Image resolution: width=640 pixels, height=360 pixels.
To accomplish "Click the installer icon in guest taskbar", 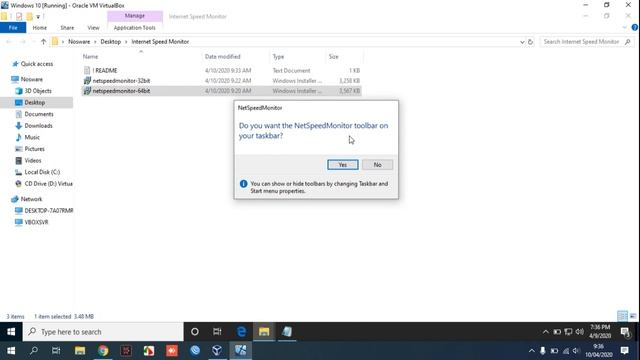I will [287, 332].
